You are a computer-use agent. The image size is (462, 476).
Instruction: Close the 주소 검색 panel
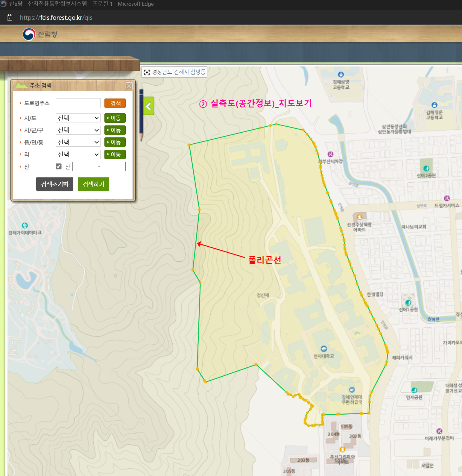129,86
